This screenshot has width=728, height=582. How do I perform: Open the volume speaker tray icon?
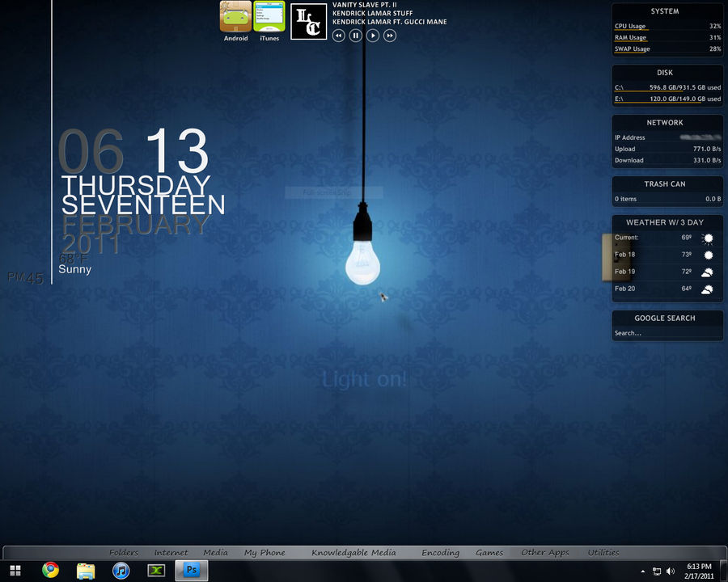670,571
